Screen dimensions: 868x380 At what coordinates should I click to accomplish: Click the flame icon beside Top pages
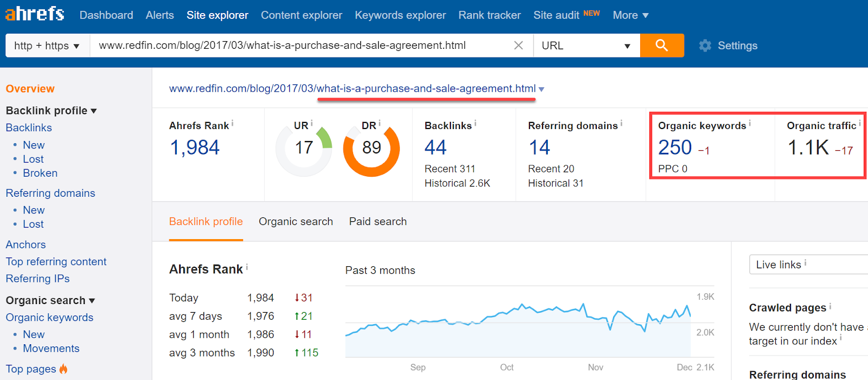pos(63,369)
